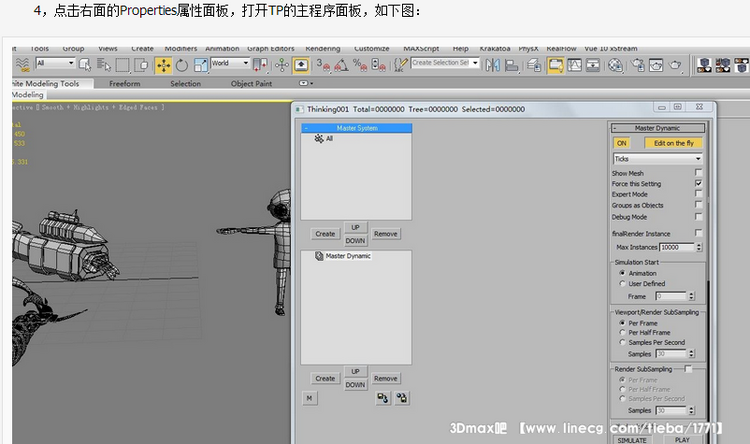Switch to the Freeform ribbon tab
The image size is (750, 444).
click(x=124, y=84)
